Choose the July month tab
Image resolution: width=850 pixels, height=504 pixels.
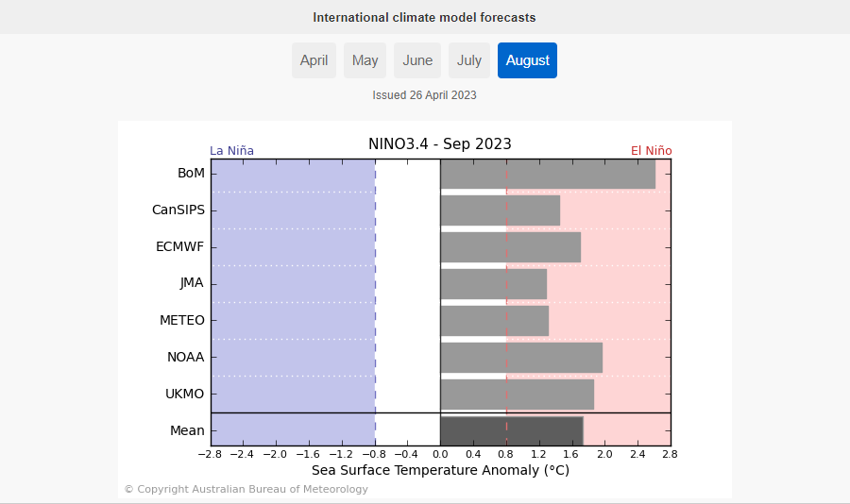tap(469, 60)
